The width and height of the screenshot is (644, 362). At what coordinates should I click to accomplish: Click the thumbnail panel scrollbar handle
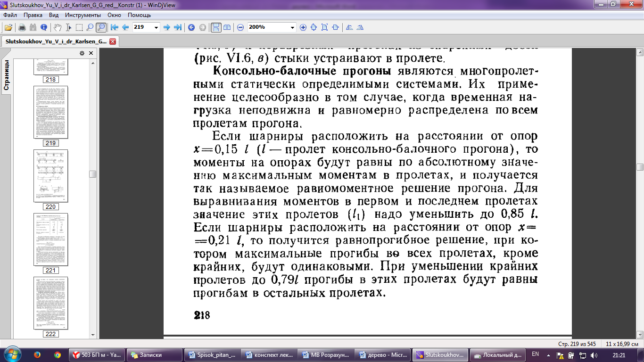click(x=93, y=174)
